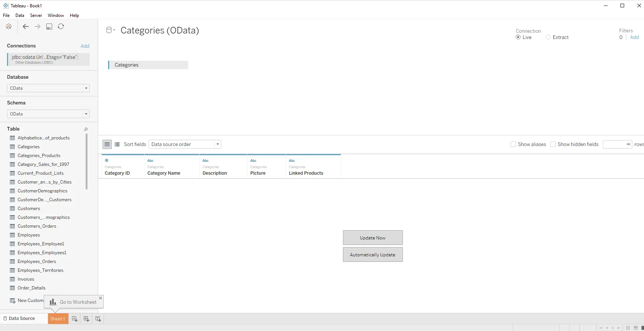Image resolution: width=644 pixels, height=331 pixels.
Task: Refresh the data source using toolbar icon
Action: point(61,26)
